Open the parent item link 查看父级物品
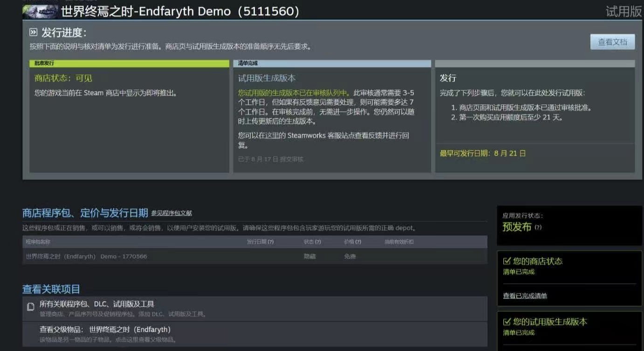 coord(105,330)
